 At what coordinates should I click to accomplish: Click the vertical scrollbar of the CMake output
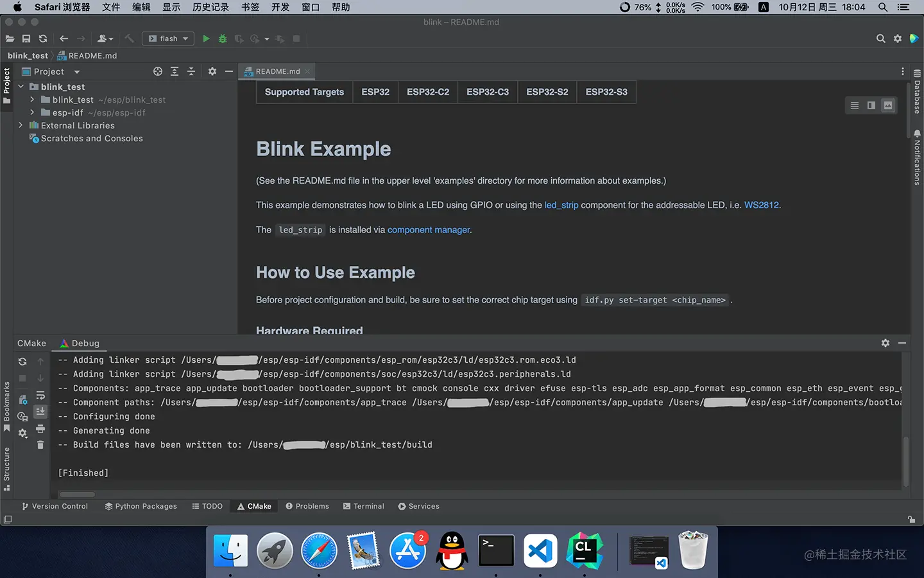coord(906,460)
